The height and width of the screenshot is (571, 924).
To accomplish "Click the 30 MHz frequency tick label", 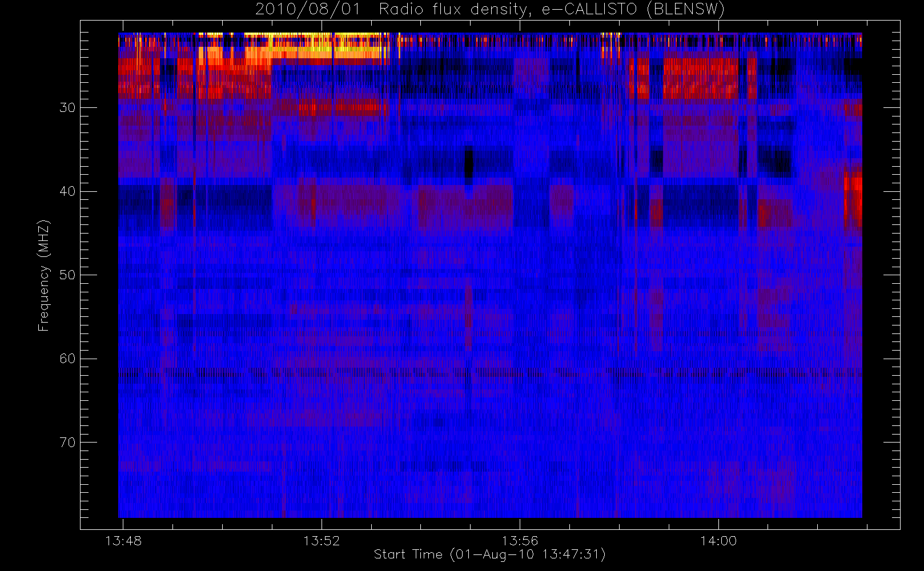I will (67, 108).
